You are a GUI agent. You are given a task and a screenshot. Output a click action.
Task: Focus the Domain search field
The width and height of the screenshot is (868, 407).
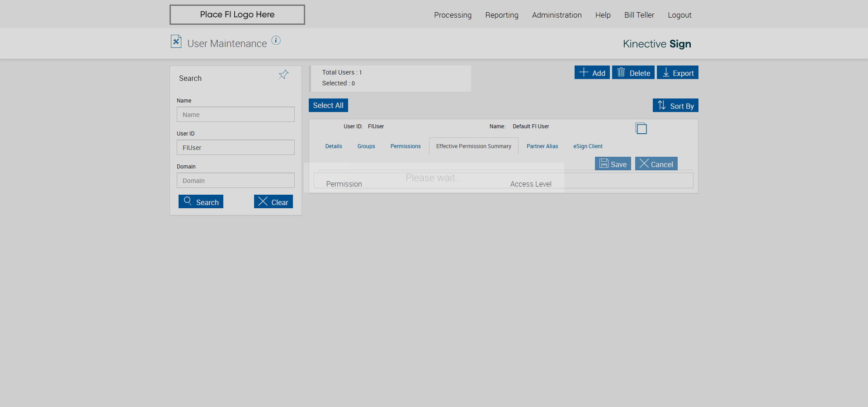click(236, 180)
